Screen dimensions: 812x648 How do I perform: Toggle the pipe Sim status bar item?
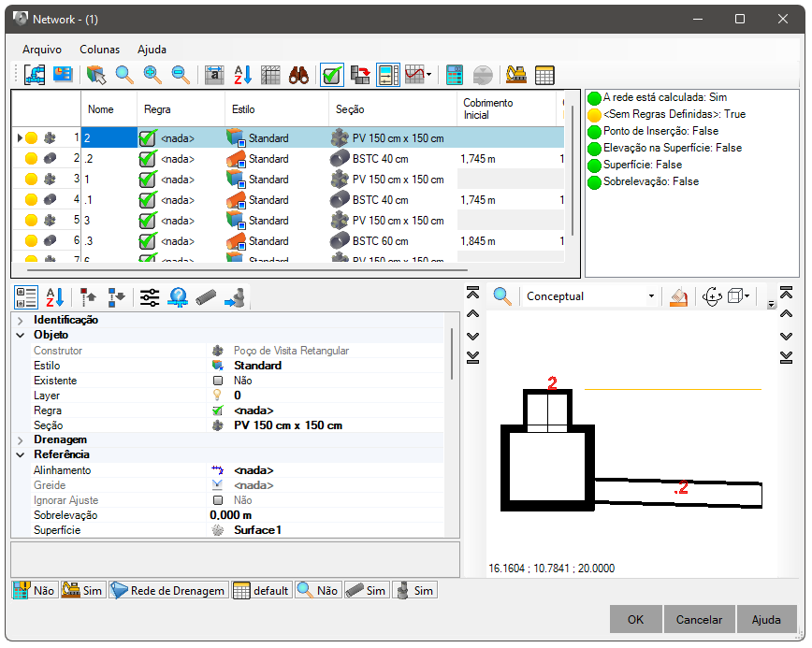point(366,591)
